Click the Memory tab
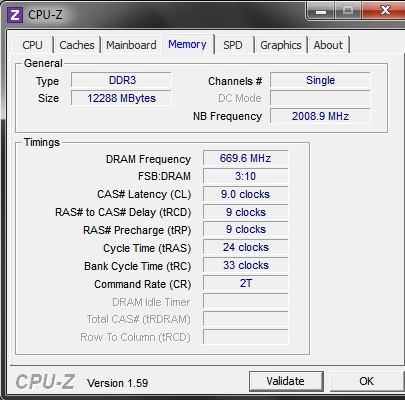The width and height of the screenshot is (405, 400). click(x=187, y=44)
